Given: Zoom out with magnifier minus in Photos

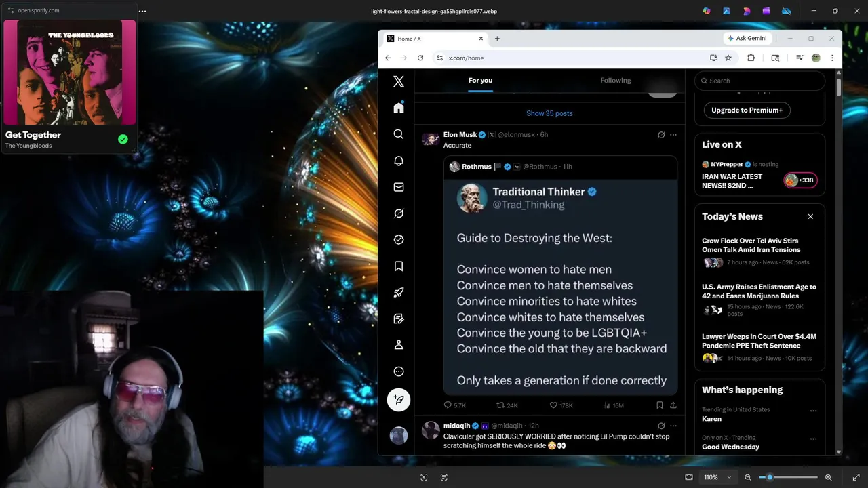Looking at the screenshot, I should point(748,477).
